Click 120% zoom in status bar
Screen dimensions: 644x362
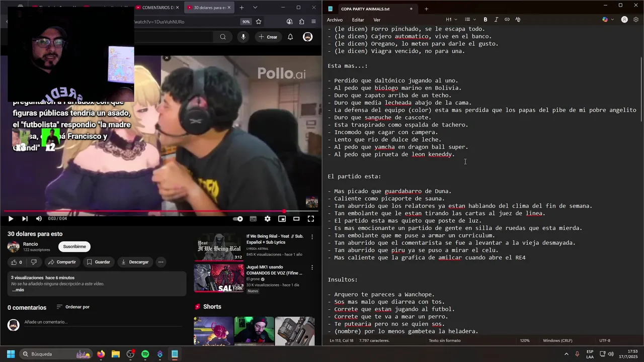[525, 340]
